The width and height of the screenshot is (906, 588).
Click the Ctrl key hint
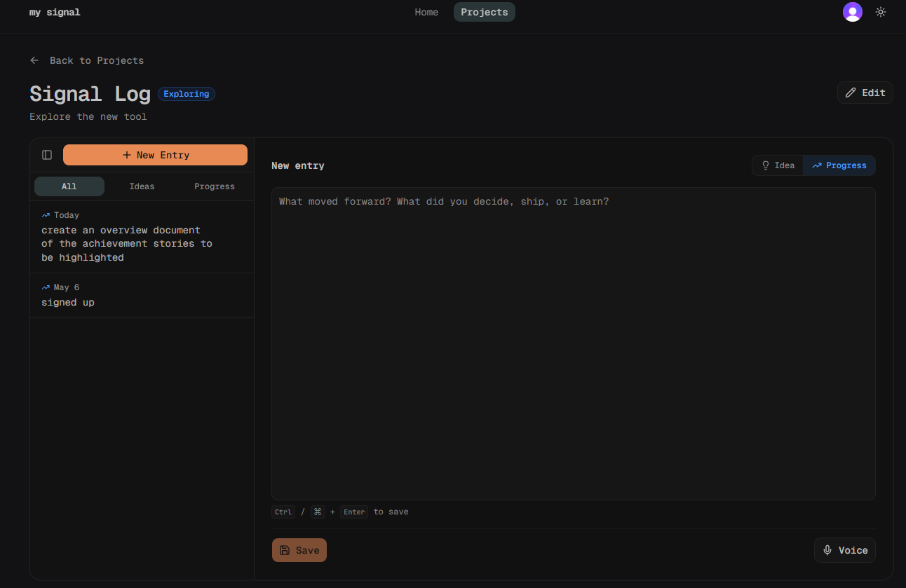283,512
